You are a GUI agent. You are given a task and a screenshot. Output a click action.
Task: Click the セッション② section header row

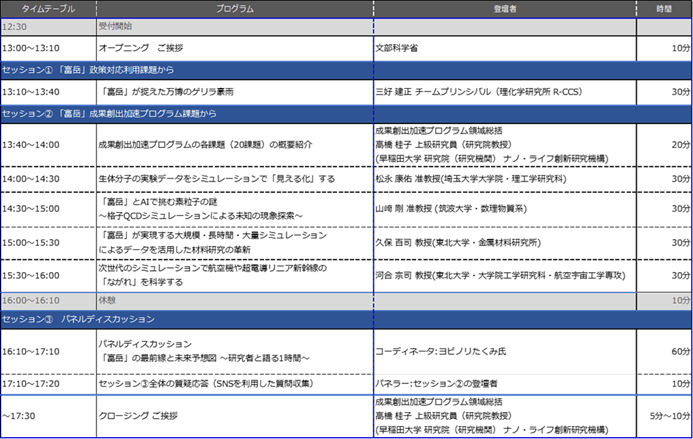[x=346, y=113]
